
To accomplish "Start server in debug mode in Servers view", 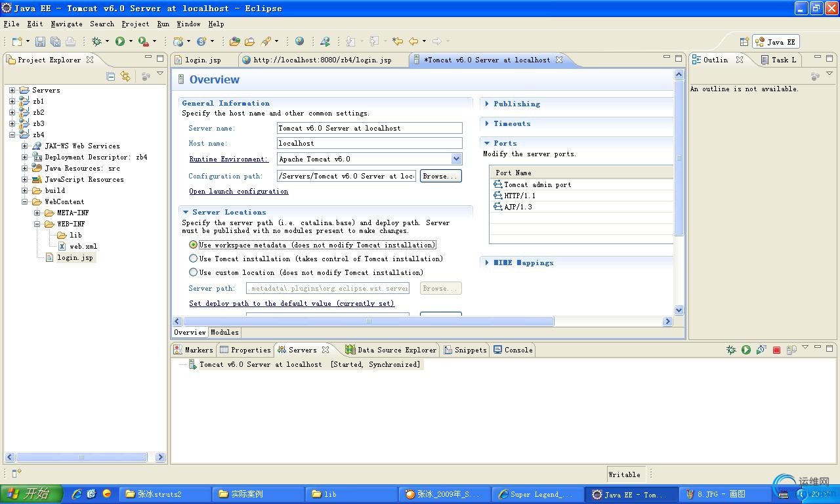I will [x=731, y=350].
